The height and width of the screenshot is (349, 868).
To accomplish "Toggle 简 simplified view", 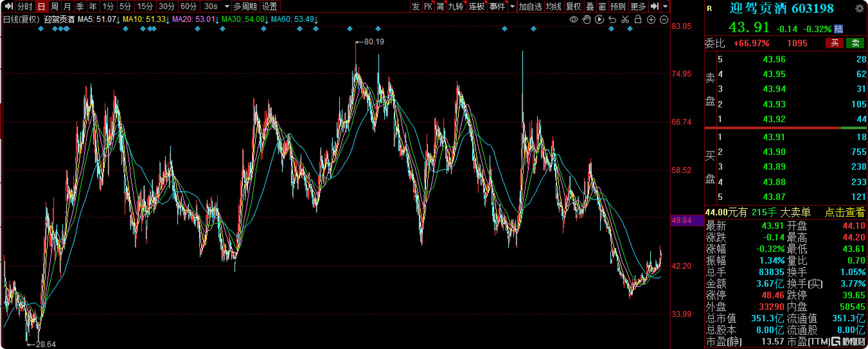I will coord(440,6).
